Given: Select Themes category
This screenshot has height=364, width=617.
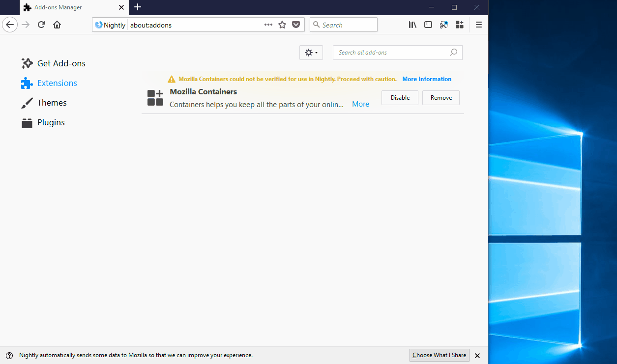Looking at the screenshot, I should 44,103.
